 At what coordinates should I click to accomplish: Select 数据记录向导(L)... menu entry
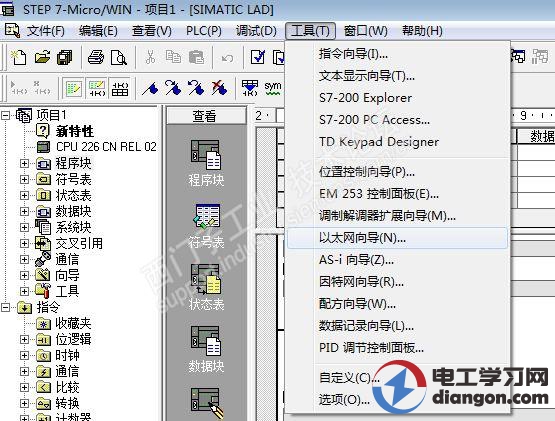click(397, 326)
